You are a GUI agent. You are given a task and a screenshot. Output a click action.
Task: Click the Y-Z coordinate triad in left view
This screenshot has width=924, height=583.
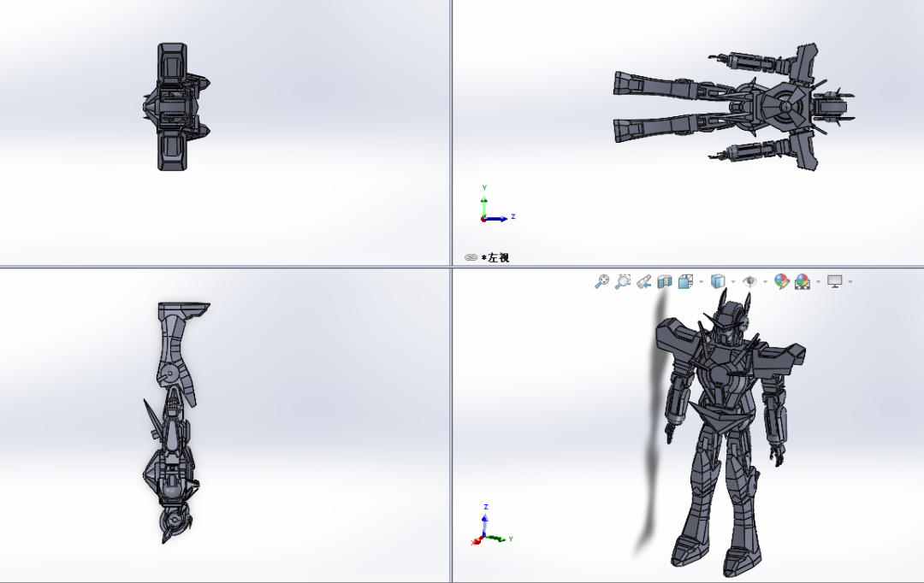click(x=497, y=204)
